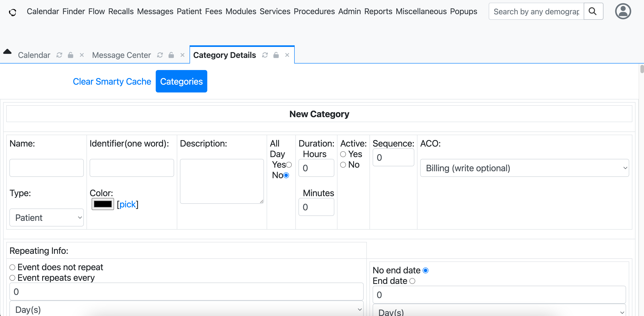Select Active Yes radio button
Image resolution: width=644 pixels, height=316 pixels.
343,154
